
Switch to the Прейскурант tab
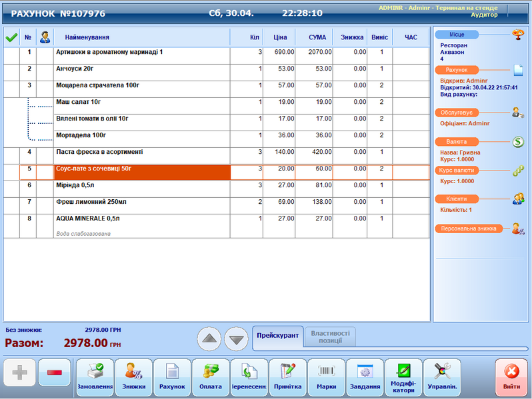(x=277, y=335)
